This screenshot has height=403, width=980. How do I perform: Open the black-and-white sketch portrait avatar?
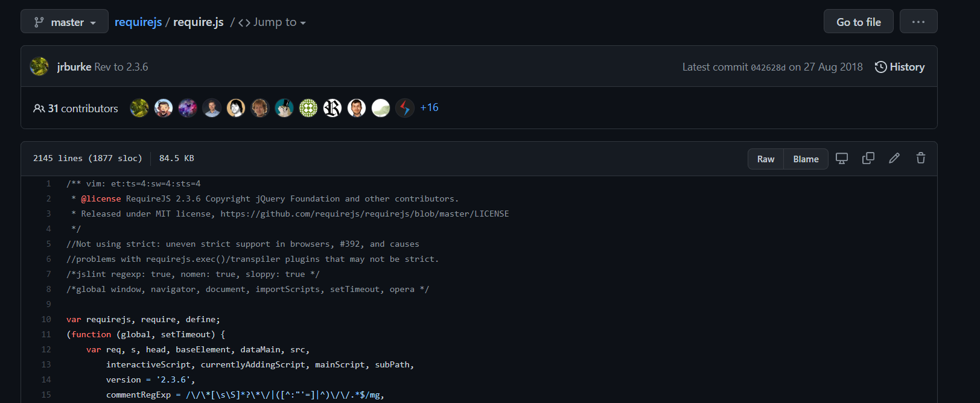click(x=236, y=108)
